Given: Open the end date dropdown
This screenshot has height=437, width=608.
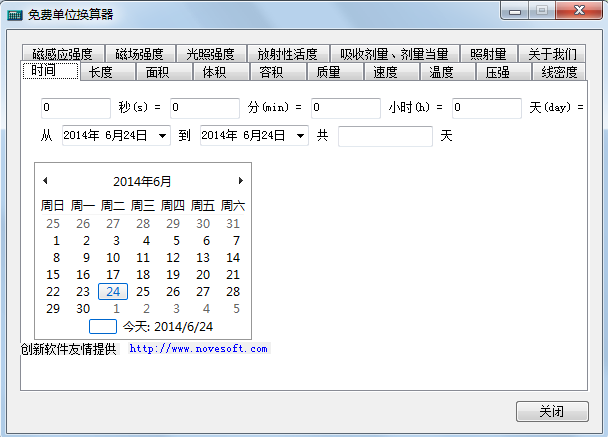Looking at the screenshot, I should point(300,136).
